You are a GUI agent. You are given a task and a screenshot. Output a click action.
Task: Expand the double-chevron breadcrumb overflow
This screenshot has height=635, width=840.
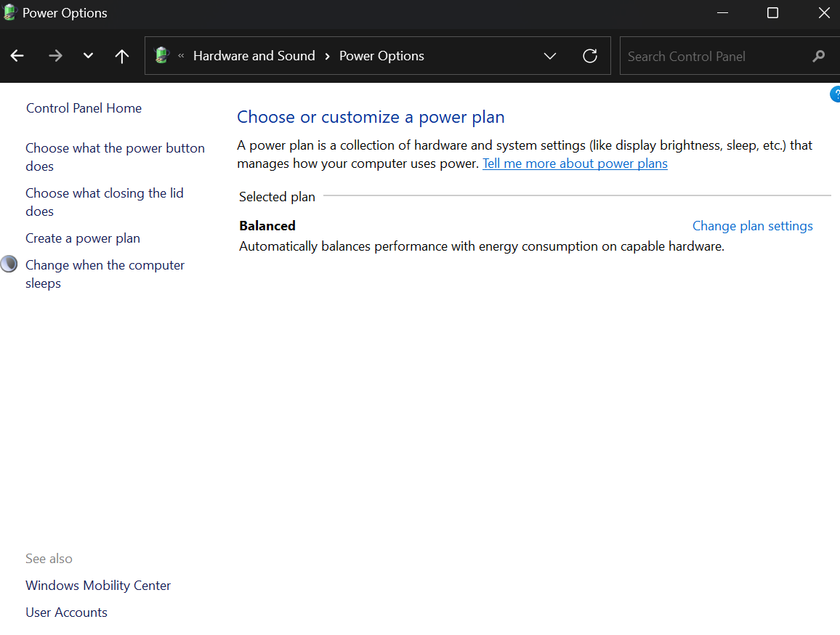181,56
